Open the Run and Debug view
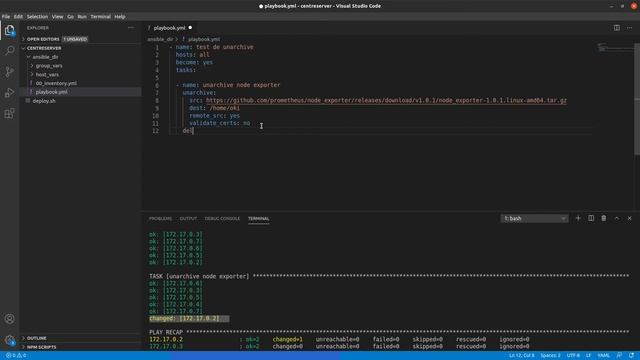640x360 pixels. click(x=9, y=93)
